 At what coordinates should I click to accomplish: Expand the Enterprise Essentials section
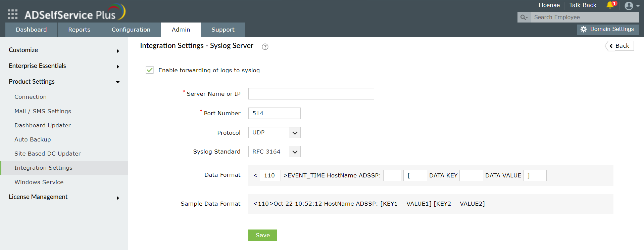point(64,66)
